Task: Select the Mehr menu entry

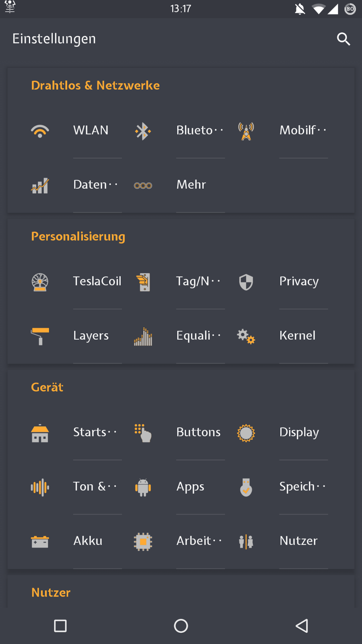Action: [191, 185]
